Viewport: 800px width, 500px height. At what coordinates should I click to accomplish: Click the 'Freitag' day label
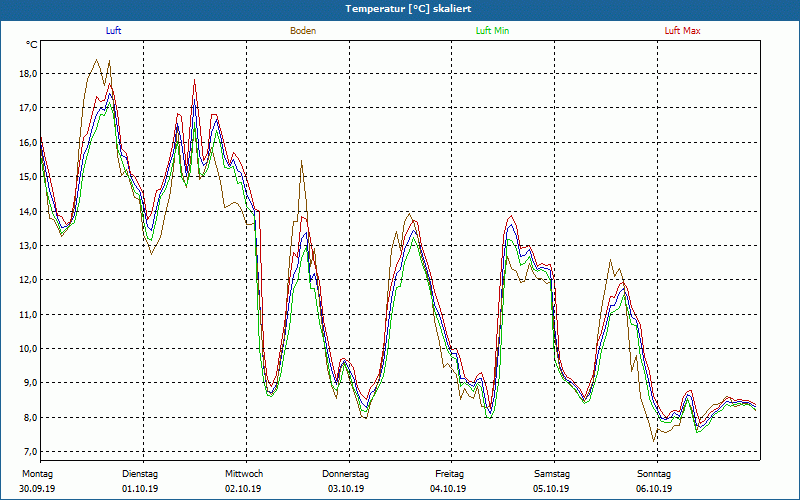449,474
